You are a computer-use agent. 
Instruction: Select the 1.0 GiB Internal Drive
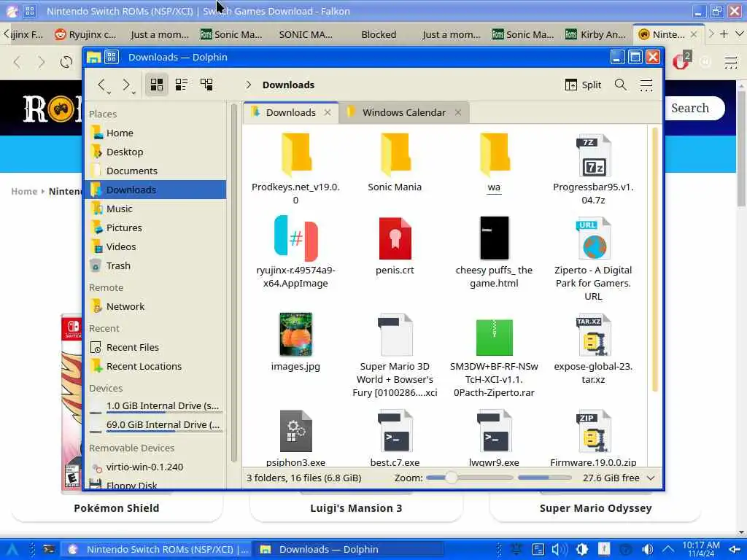pyautogui.click(x=156, y=406)
